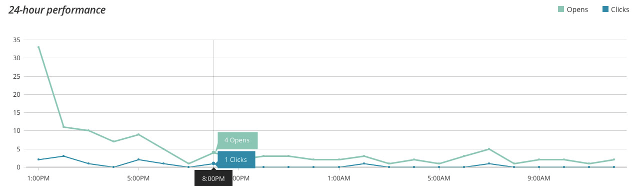Click the 8:00PM axis hover label
Viewport: 644px width, 186px height.
click(213, 178)
